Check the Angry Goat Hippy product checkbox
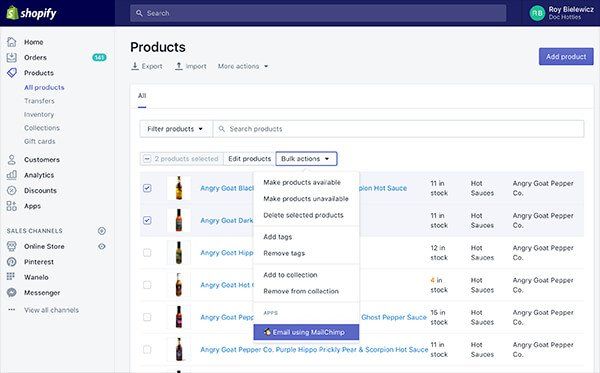This screenshot has height=373, width=600. [147, 252]
